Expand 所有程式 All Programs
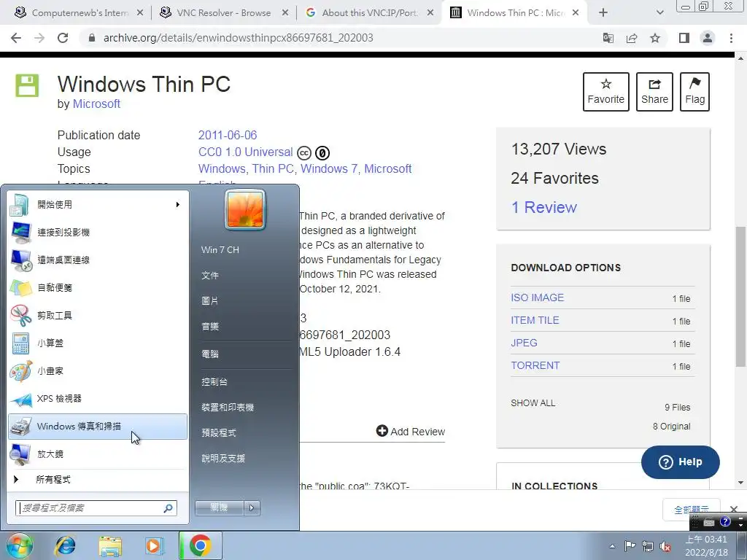The width and height of the screenshot is (747, 560). [98, 480]
